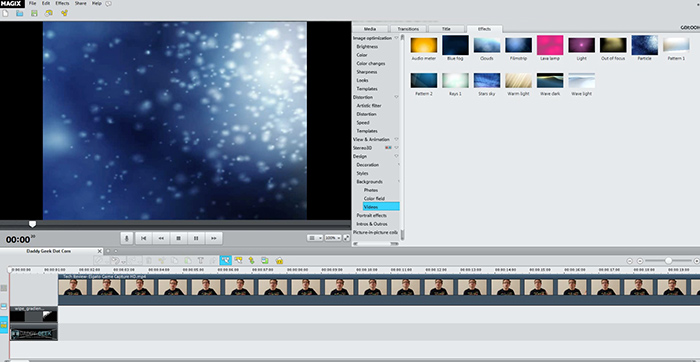
Task: Switch to the Title tab
Action: [x=446, y=29]
